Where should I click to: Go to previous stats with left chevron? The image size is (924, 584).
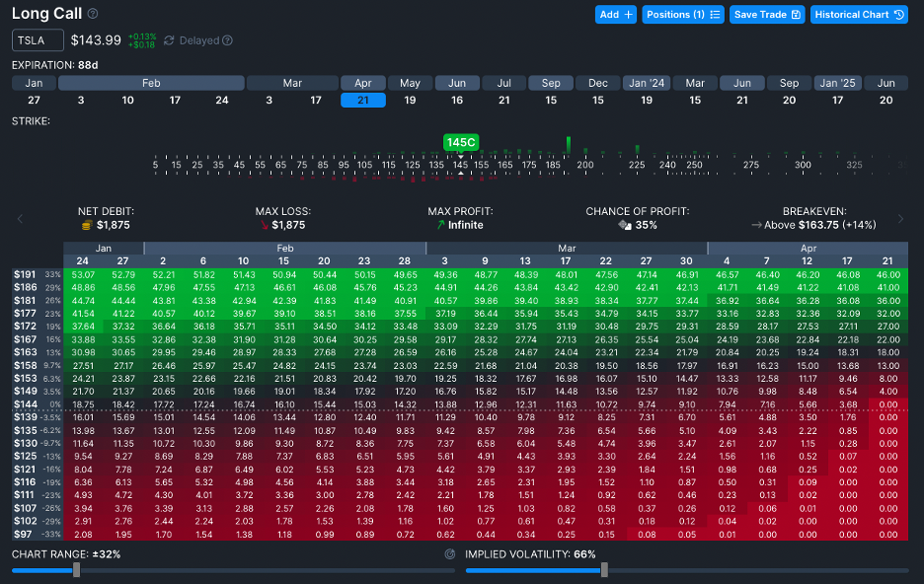tap(20, 218)
